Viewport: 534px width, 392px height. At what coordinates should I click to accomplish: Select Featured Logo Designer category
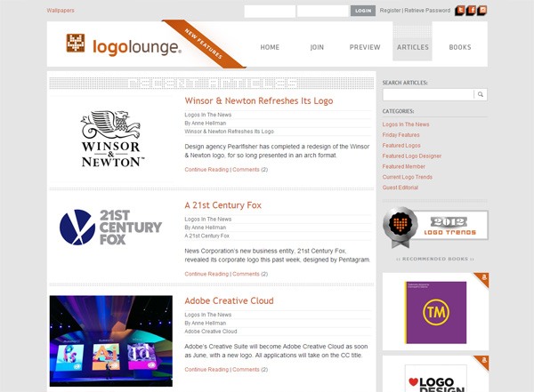(412, 156)
